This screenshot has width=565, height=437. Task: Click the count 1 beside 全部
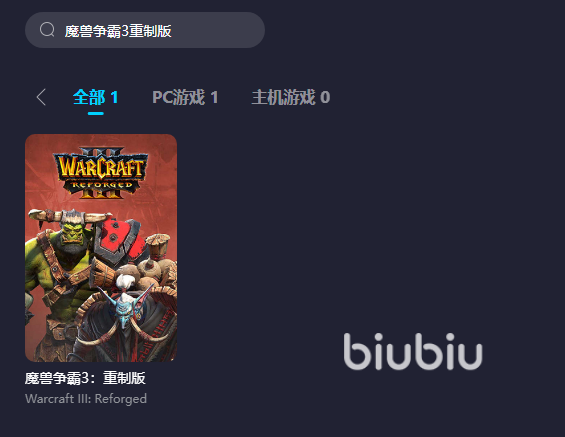click(114, 97)
